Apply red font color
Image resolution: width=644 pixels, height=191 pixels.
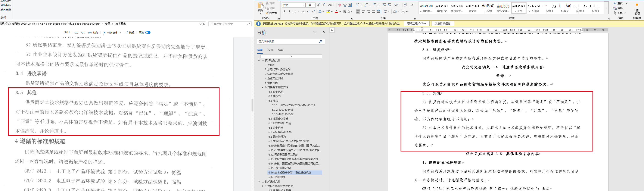tap(336, 12)
